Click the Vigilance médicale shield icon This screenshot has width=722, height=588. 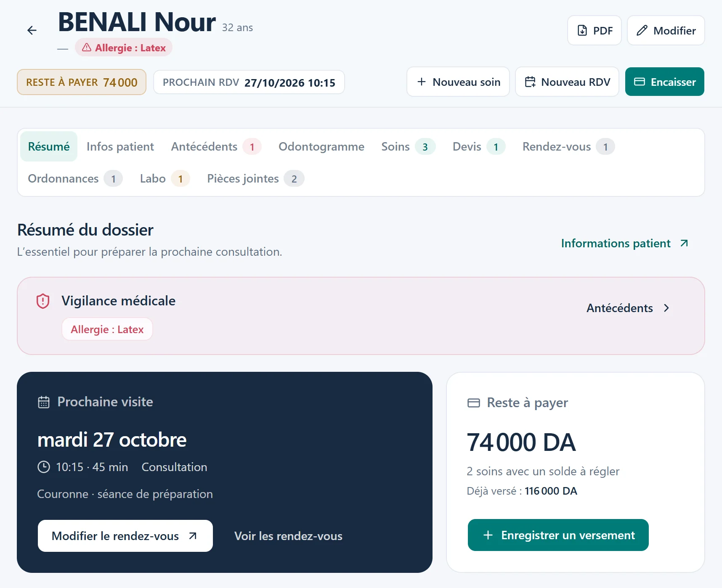[x=43, y=301]
